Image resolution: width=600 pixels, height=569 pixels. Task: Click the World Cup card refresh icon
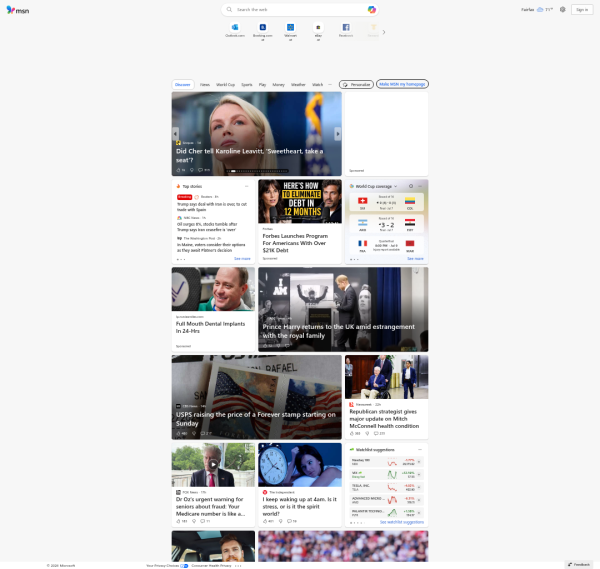411,186
